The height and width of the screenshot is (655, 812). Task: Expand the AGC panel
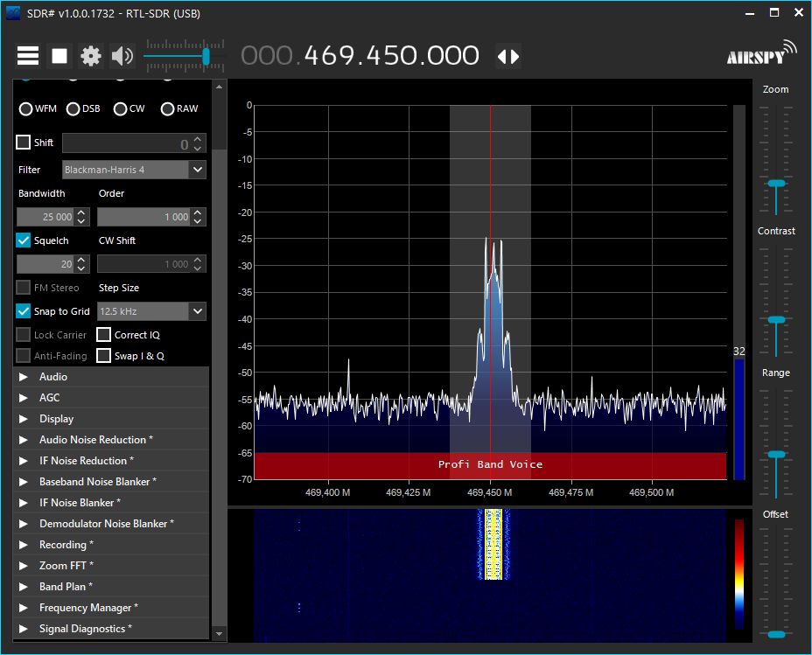[111, 398]
